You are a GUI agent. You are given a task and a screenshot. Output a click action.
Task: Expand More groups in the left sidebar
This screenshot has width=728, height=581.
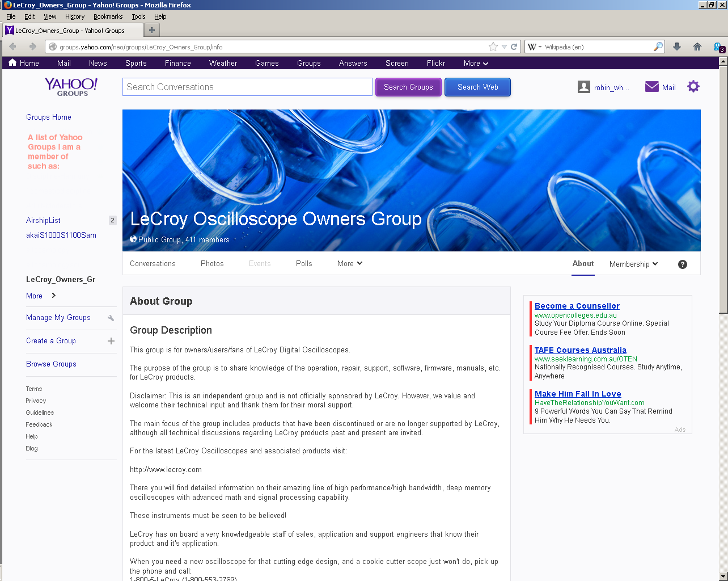click(41, 296)
